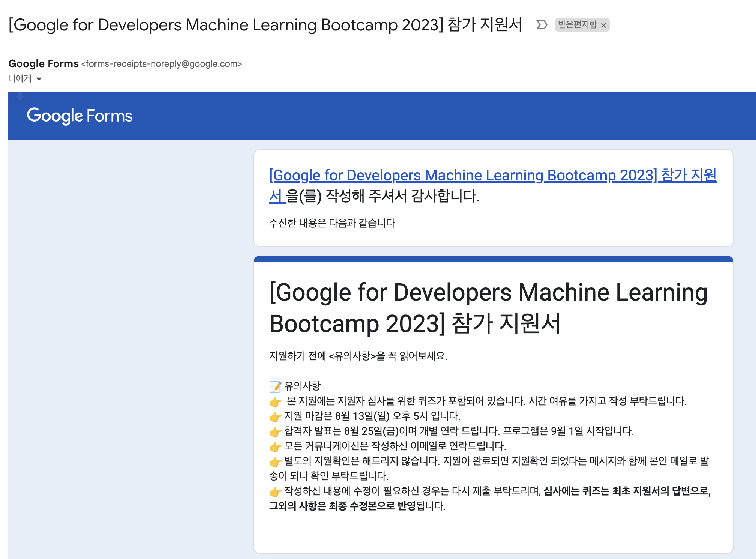Open the 받은편지함 label
This screenshot has height=559, width=756.
click(577, 25)
